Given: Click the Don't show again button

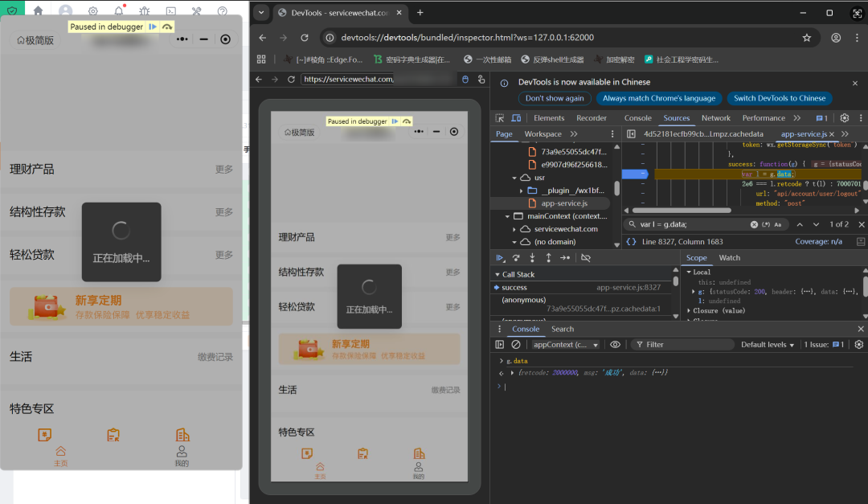Looking at the screenshot, I should pos(555,98).
